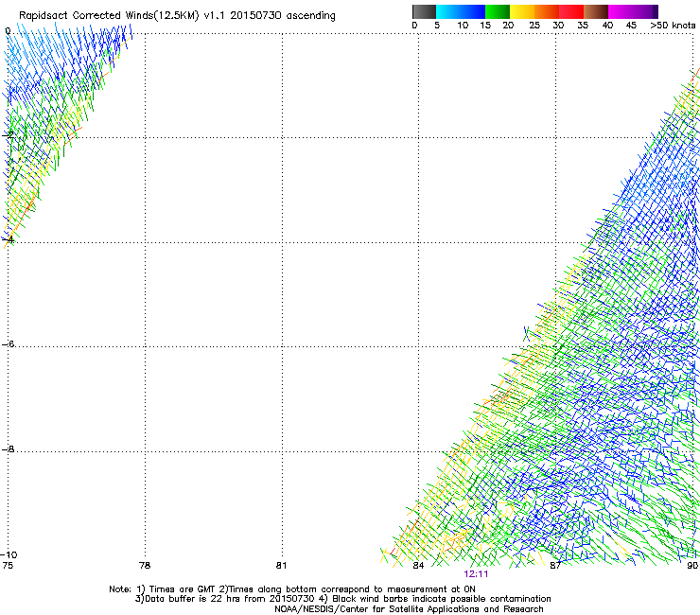
Task: Click the 'Times are GMT' note line
Action: click(x=292, y=589)
